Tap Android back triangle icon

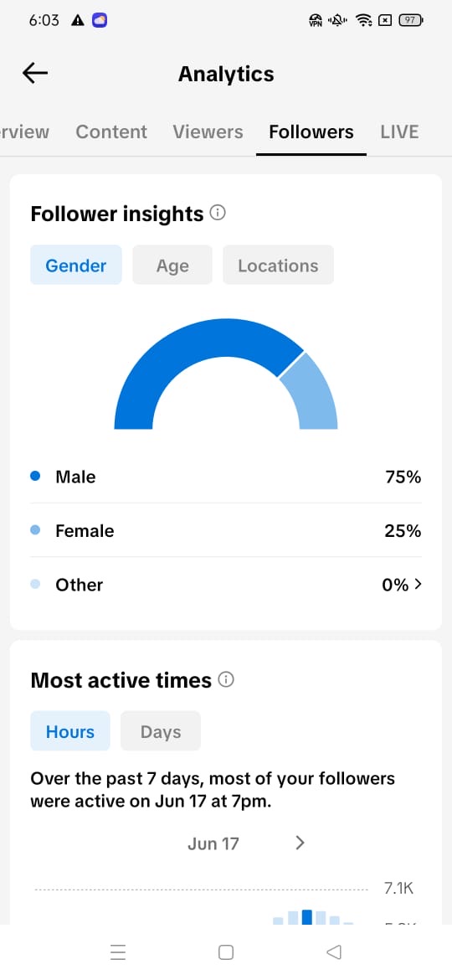pyautogui.click(x=334, y=952)
